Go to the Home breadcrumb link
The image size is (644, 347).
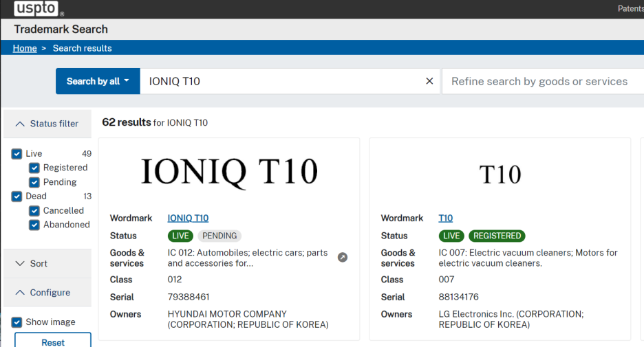click(x=25, y=48)
